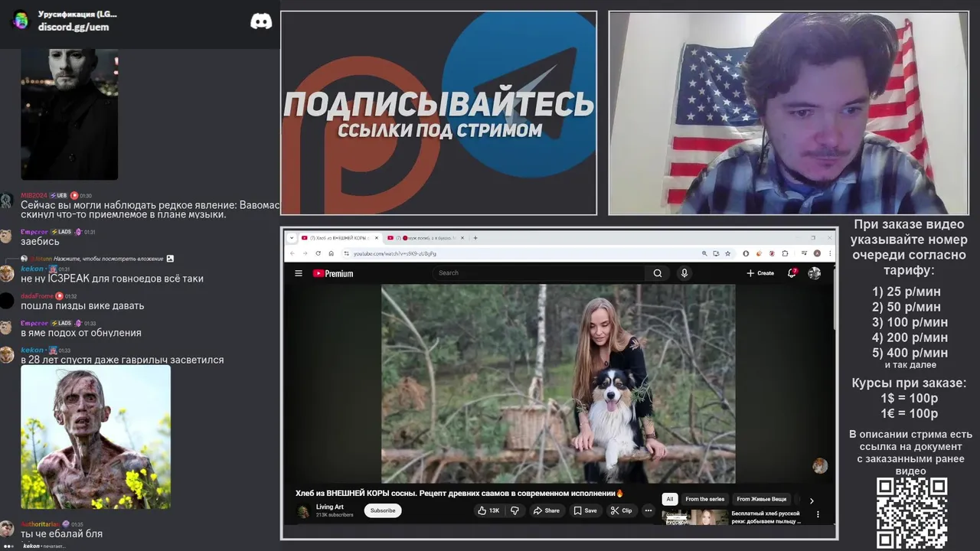Open the zombie image in Discord chat
The width and height of the screenshot is (980, 551).
(96, 437)
